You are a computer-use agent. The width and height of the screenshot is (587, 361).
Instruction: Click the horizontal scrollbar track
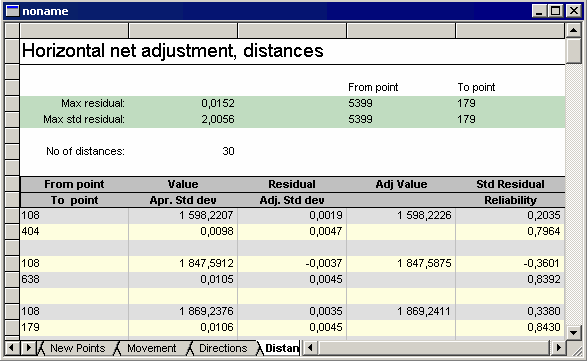click(434, 348)
